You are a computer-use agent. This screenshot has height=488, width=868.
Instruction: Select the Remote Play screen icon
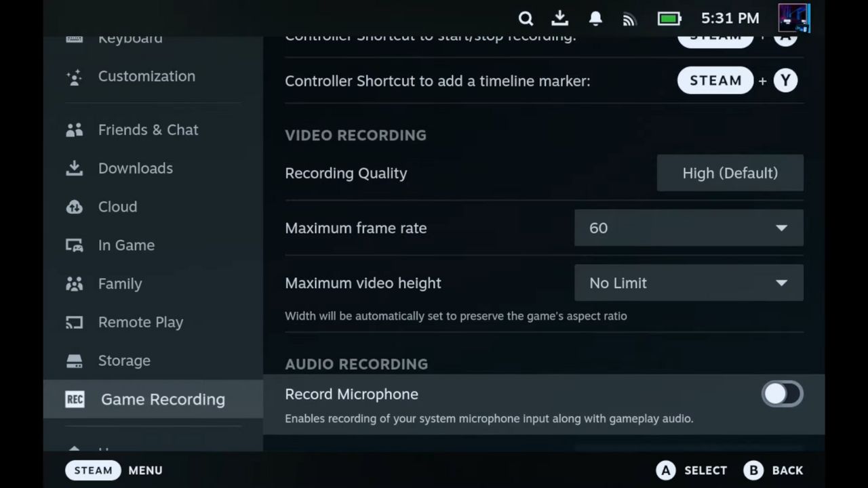point(75,322)
